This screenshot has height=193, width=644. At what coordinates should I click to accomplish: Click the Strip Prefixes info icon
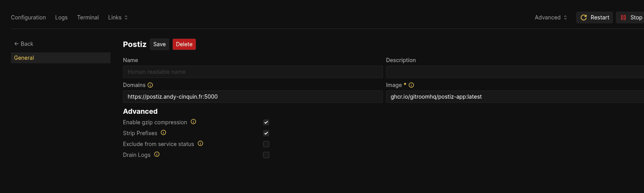(163, 132)
